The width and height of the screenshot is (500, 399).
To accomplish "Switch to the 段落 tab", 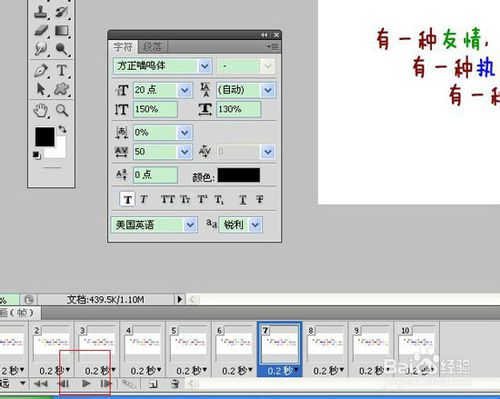I will [x=152, y=47].
